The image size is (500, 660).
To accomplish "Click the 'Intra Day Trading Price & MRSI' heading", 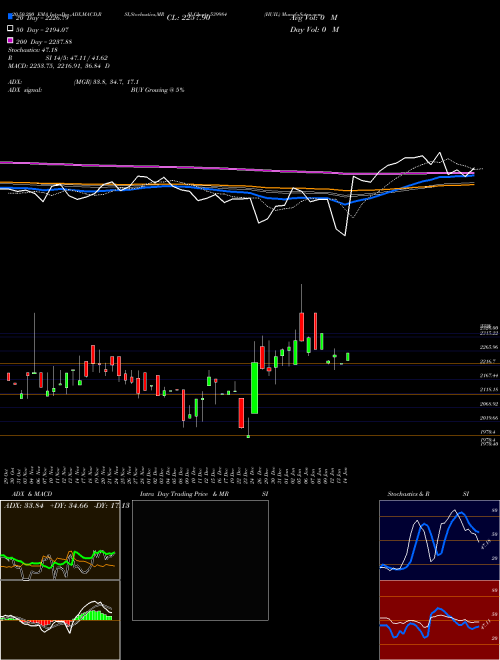I will [204, 494].
